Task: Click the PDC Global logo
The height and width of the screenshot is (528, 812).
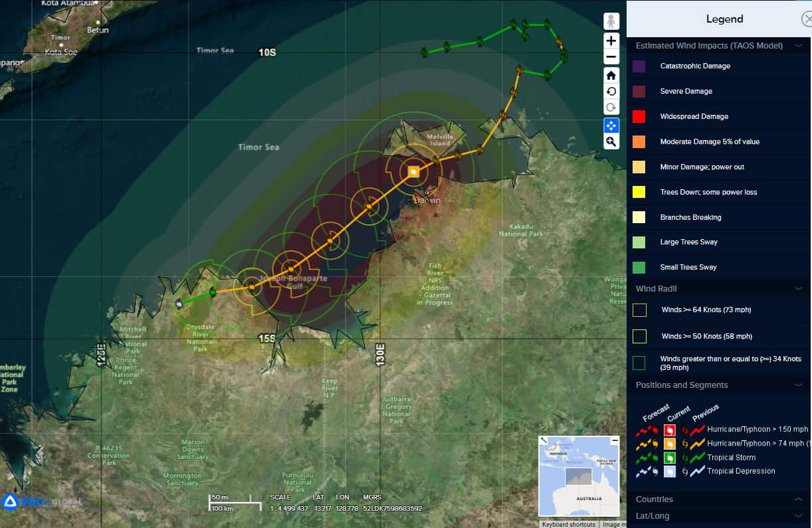Action: point(40,502)
